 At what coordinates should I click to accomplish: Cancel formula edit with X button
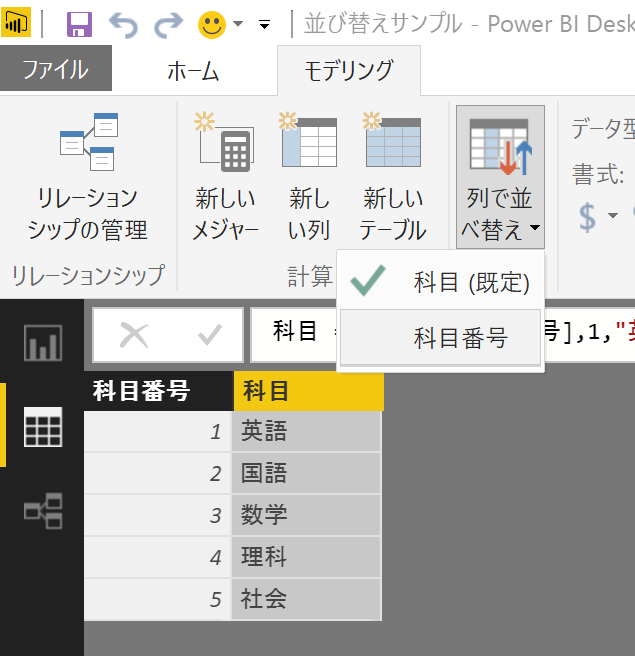tap(134, 336)
